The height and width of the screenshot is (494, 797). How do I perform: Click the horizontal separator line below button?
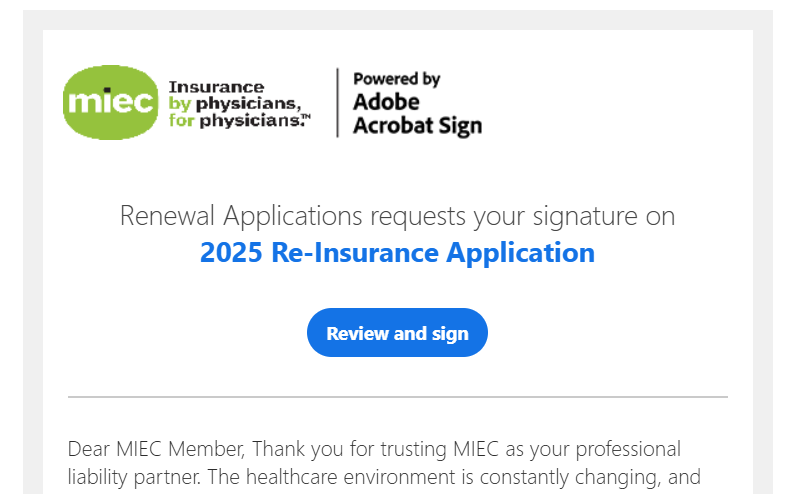[x=397, y=397]
